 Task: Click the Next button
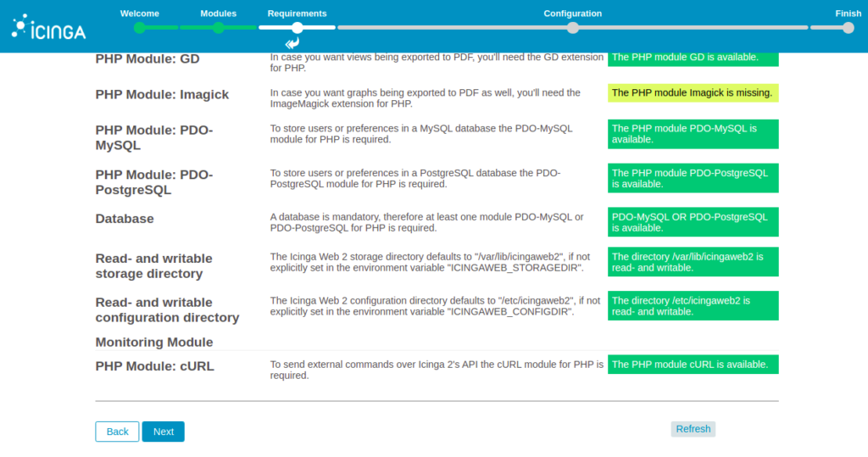(x=164, y=432)
